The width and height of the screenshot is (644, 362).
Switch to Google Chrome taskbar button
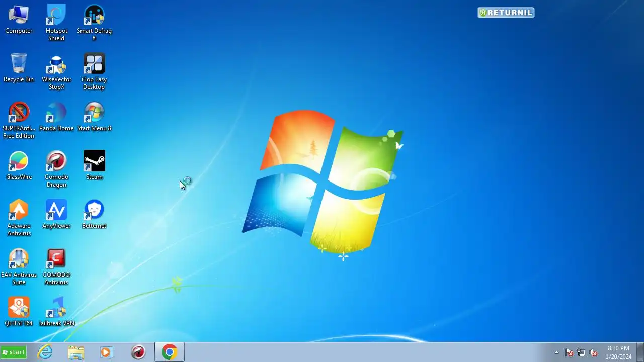(169, 352)
